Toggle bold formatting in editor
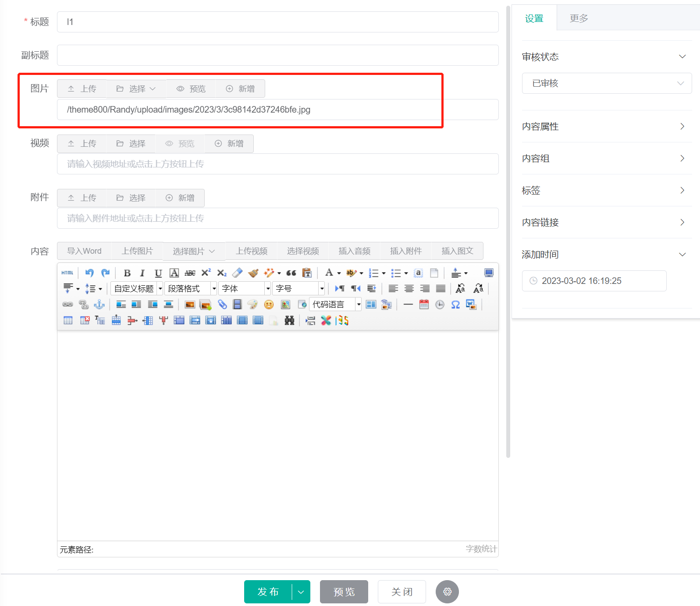The height and width of the screenshot is (606, 700). coord(127,273)
